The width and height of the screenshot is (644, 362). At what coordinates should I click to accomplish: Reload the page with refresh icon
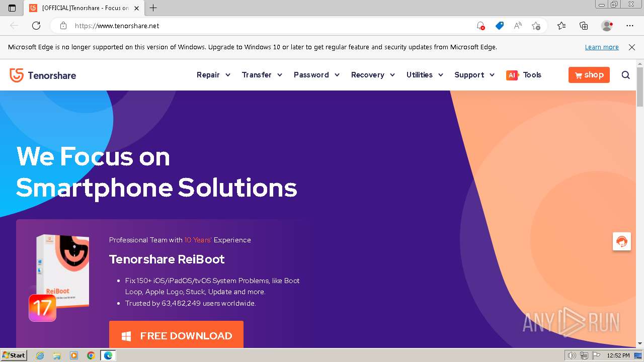click(x=36, y=26)
